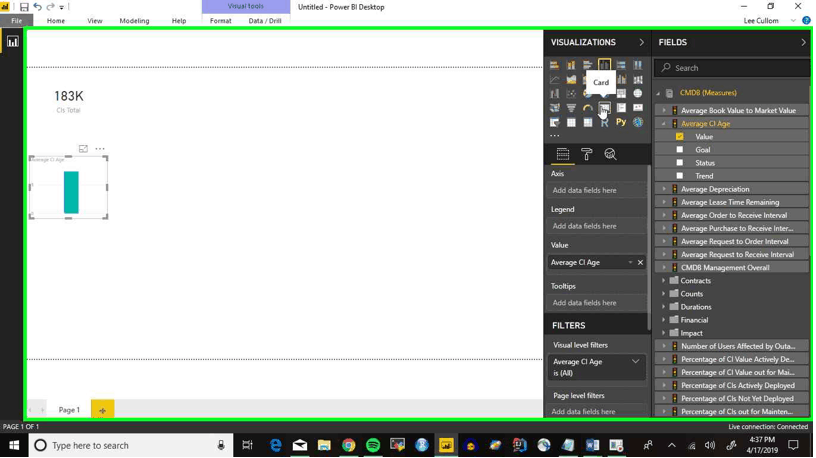Select the Page 1 tab

pyautogui.click(x=69, y=410)
